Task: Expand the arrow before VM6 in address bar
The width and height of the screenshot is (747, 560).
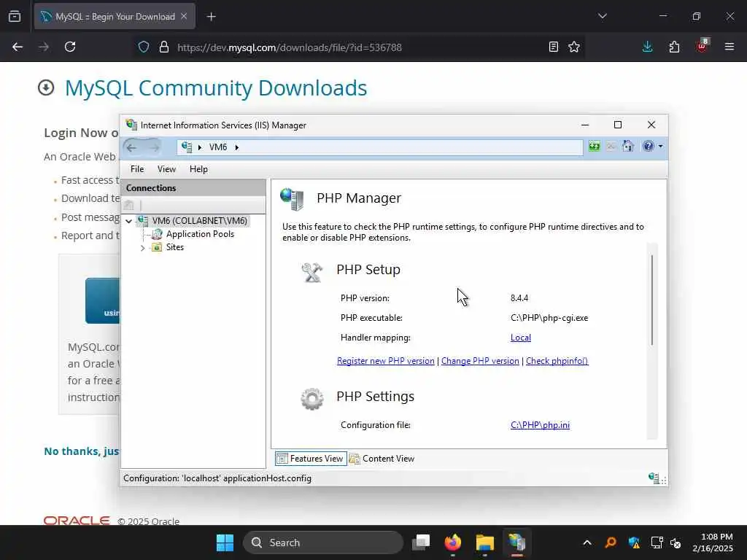Action: pyautogui.click(x=200, y=147)
